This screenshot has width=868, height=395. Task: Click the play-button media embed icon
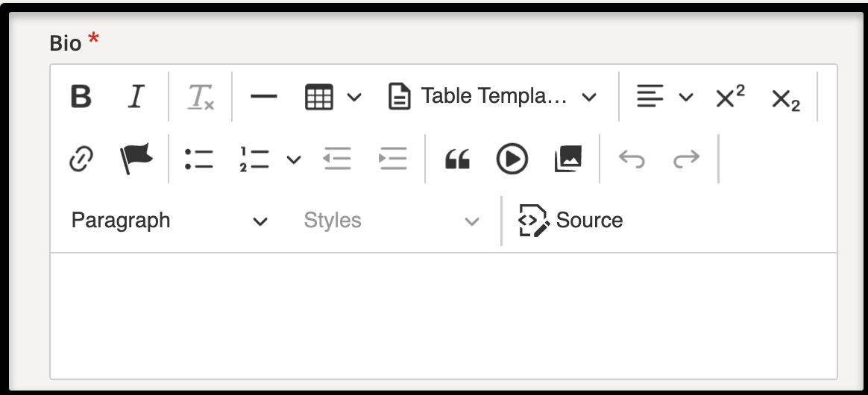click(x=512, y=159)
